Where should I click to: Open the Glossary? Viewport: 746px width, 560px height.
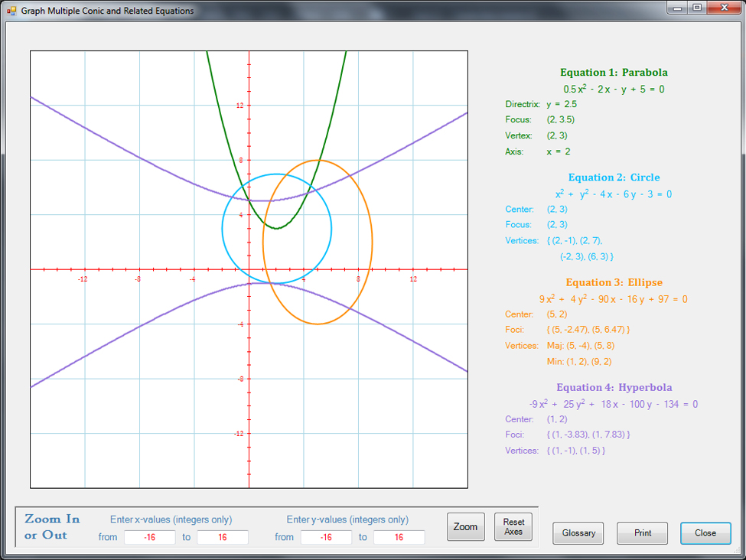click(578, 533)
